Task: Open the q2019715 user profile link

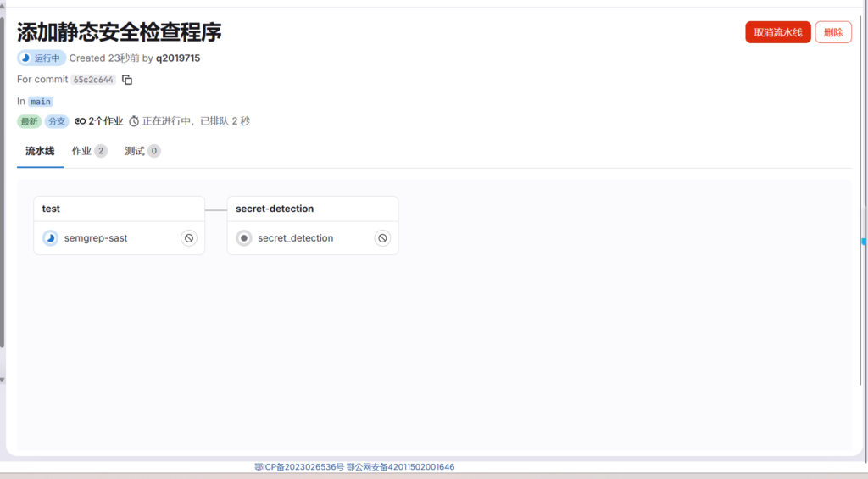Action: [x=178, y=58]
